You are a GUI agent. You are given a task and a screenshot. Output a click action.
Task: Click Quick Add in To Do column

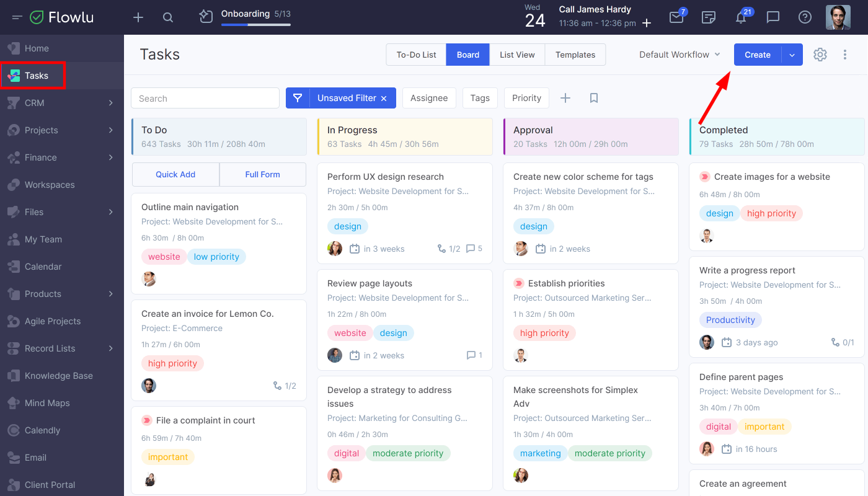[x=175, y=174]
